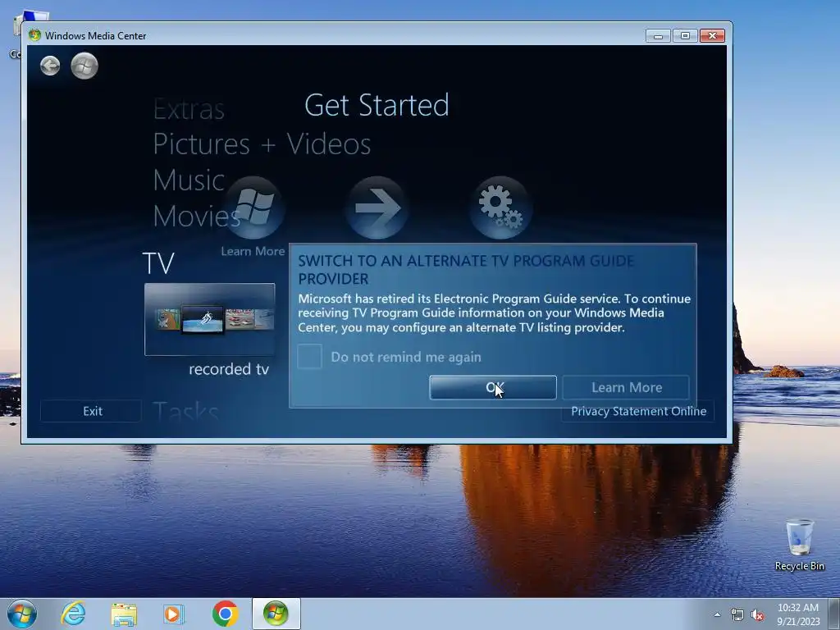The height and width of the screenshot is (630, 840).
Task: Click the recorded tv label
Action: 229,369
